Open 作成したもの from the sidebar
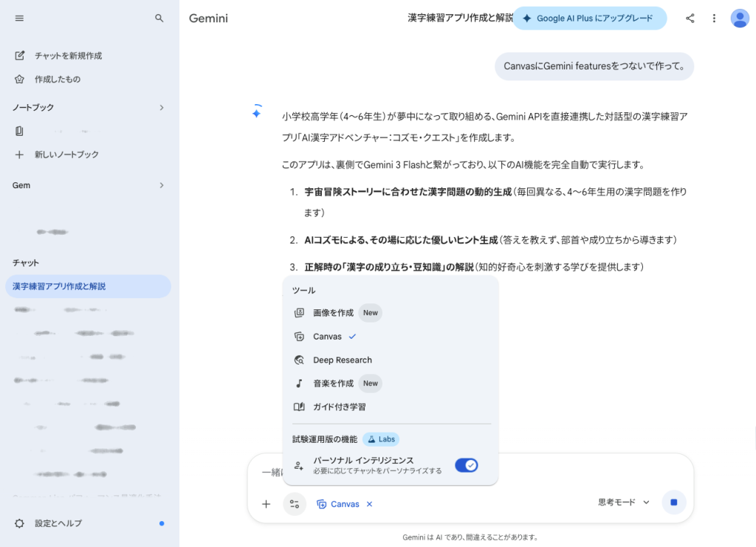This screenshot has height=547, width=756. (57, 79)
